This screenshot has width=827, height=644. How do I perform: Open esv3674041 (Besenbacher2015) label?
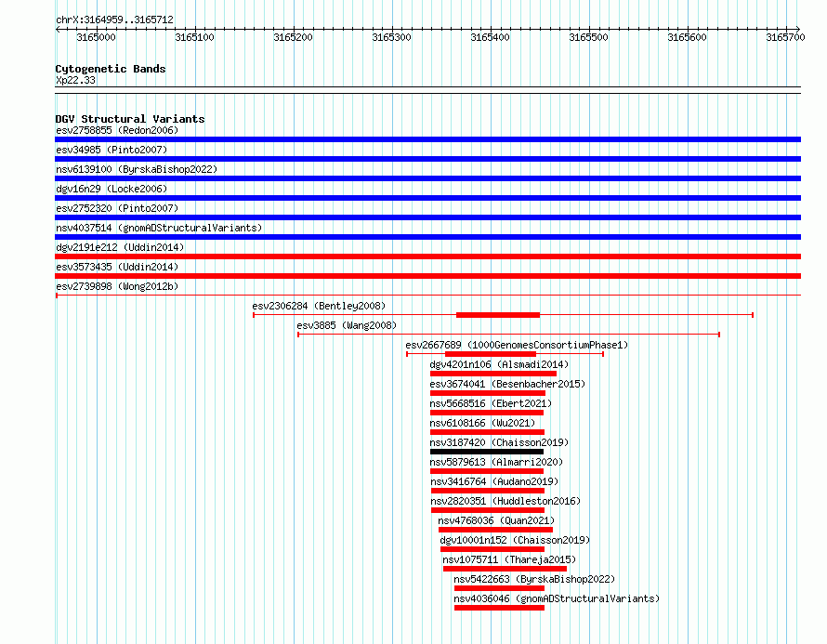tap(507, 384)
